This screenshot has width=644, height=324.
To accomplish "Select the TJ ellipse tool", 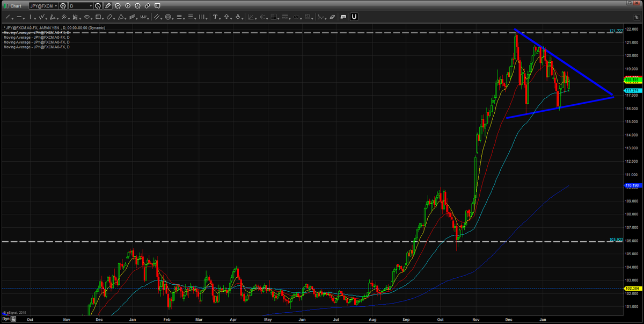I will [296, 17].
